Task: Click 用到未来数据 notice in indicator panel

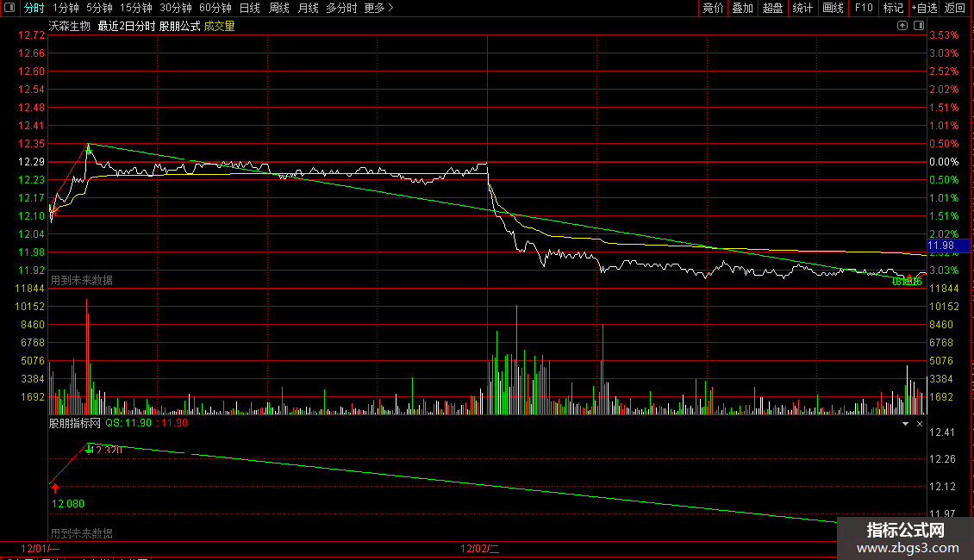Action: pyautogui.click(x=81, y=533)
